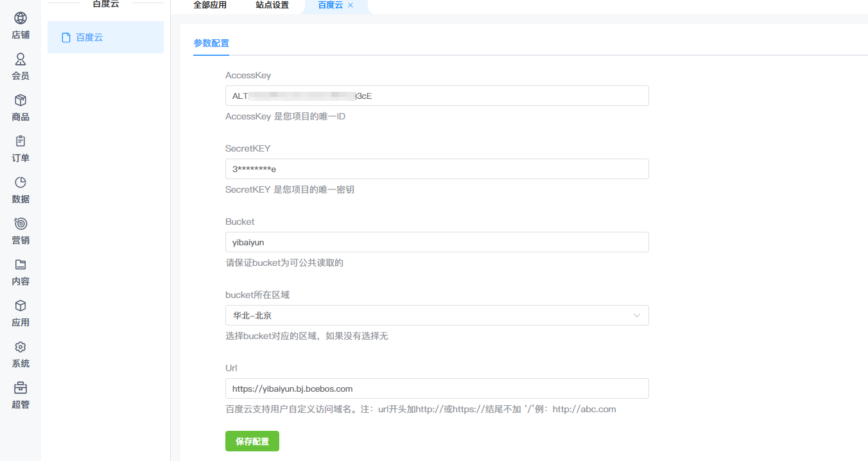The width and height of the screenshot is (868, 461).
Task: Open the 订单 (orders) sidebar icon
Action: 21,141
